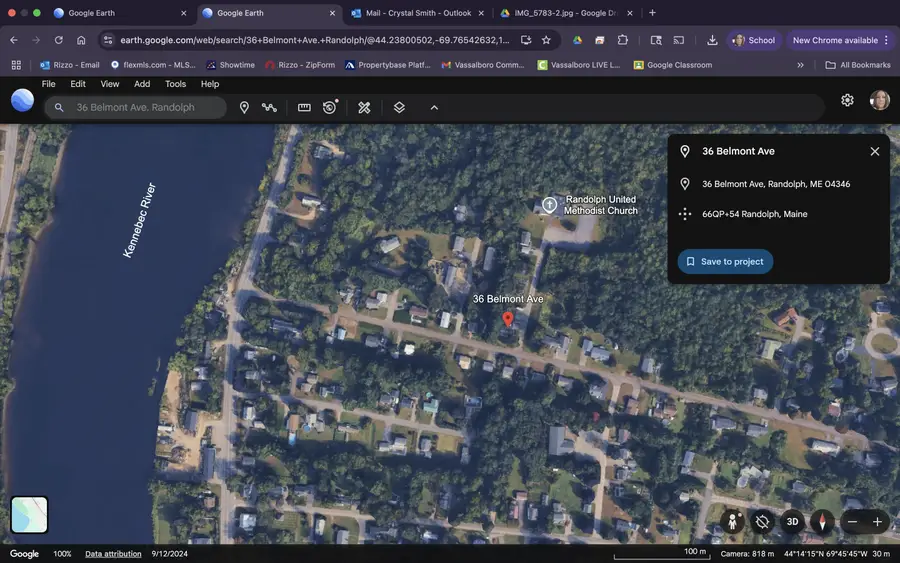Click the cast media icon in toolbar
Viewport: 900px width, 563px height.
point(678,40)
